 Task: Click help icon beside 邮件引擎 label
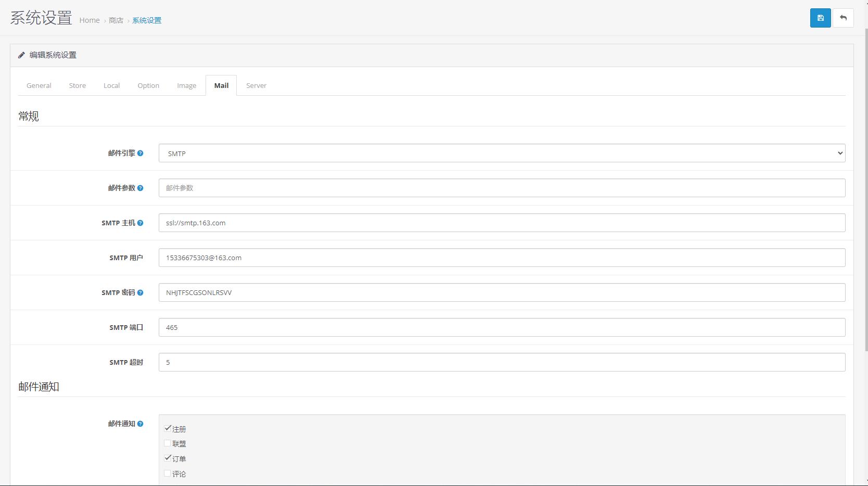tap(140, 154)
